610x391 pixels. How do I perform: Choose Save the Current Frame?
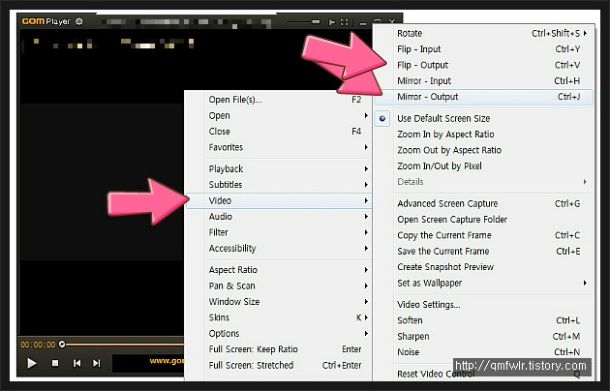point(484,251)
